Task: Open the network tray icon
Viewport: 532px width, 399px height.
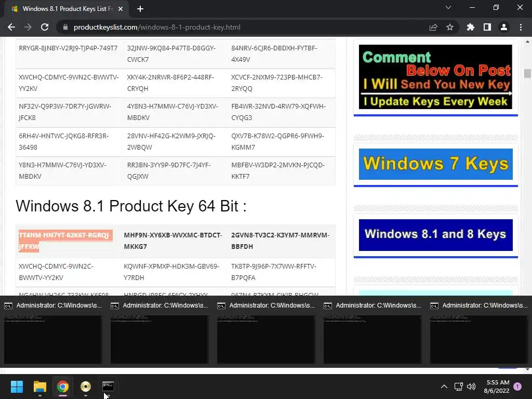Action: 458,387
